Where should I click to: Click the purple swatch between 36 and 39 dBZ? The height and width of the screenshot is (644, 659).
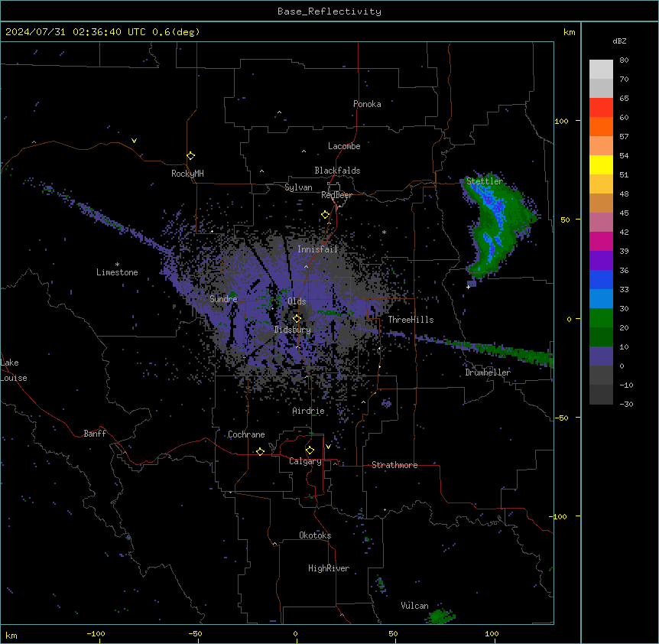[x=601, y=261]
